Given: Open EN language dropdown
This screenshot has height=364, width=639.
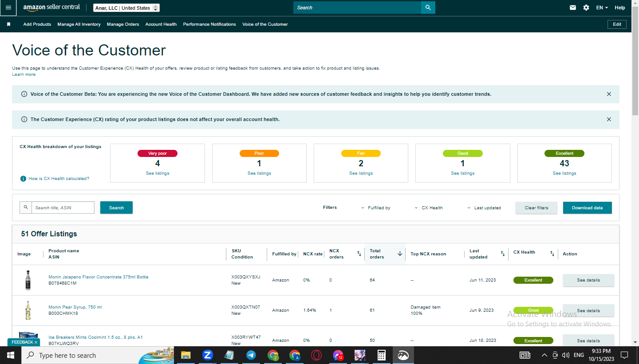Looking at the screenshot, I should [602, 8].
